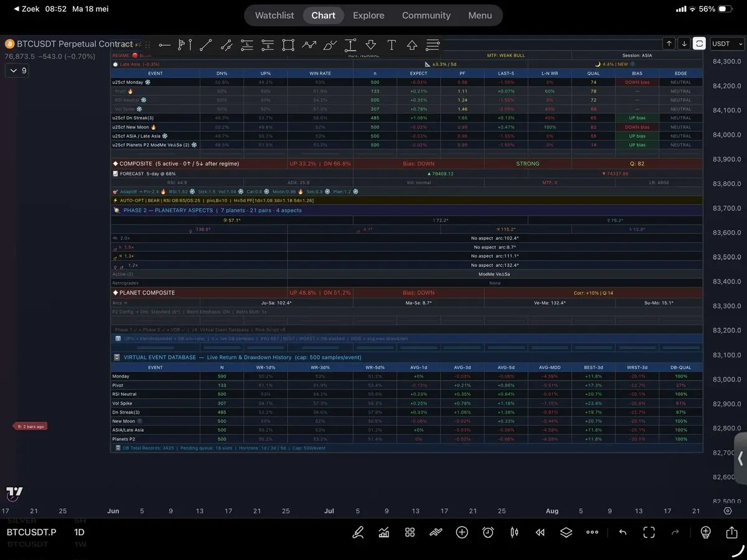Open the compare symbols icon

[436, 533]
